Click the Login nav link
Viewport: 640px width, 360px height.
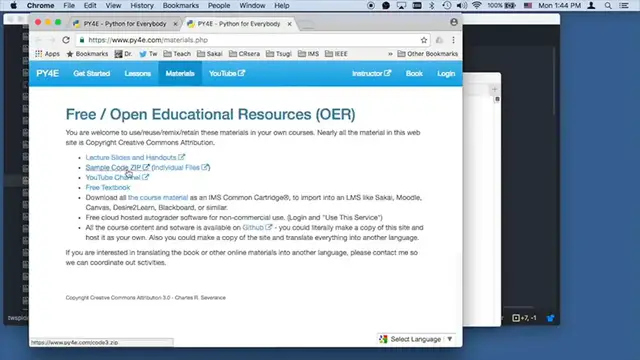pyautogui.click(x=446, y=73)
